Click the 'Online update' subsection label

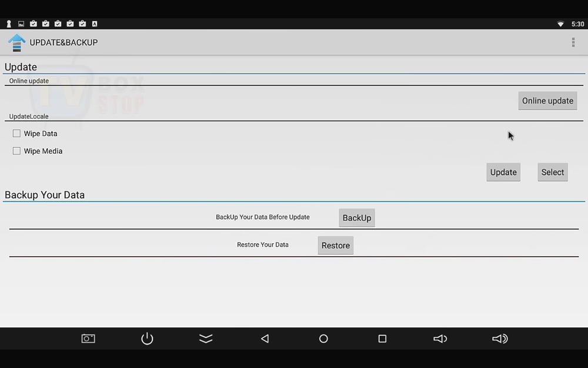29,81
